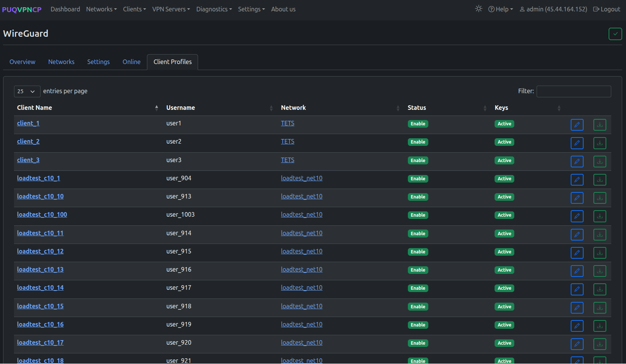This screenshot has height=364, width=626.
Task: Download the client_2 configuration
Action: pyautogui.click(x=600, y=143)
